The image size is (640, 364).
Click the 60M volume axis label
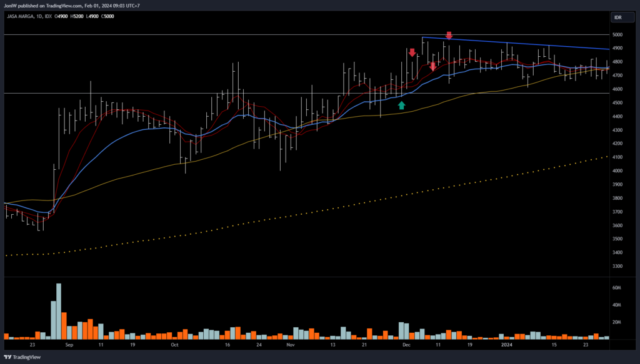coord(616,288)
